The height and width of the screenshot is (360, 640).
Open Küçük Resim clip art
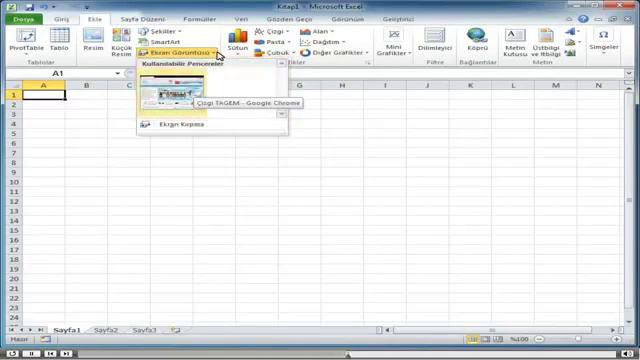(x=121, y=42)
